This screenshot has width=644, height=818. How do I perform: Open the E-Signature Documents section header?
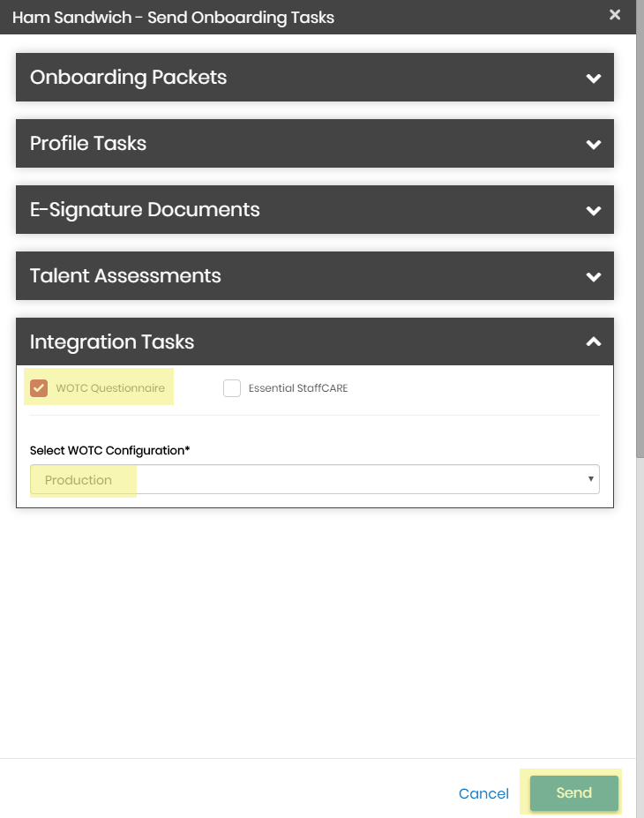(x=314, y=210)
